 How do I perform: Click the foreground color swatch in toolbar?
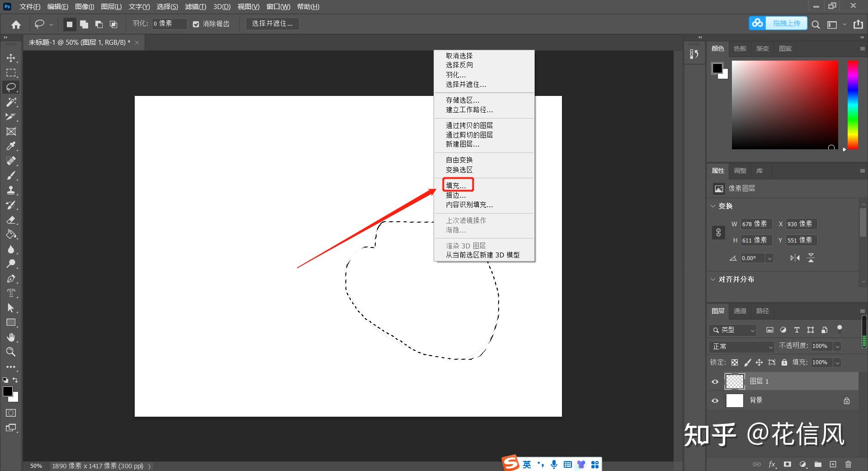pos(7,392)
